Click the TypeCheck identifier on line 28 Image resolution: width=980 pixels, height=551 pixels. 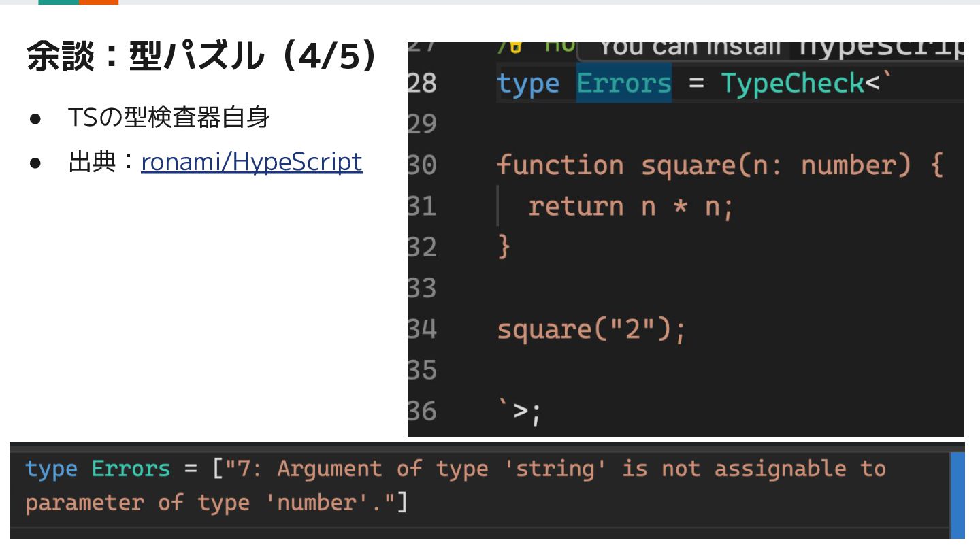click(x=793, y=84)
